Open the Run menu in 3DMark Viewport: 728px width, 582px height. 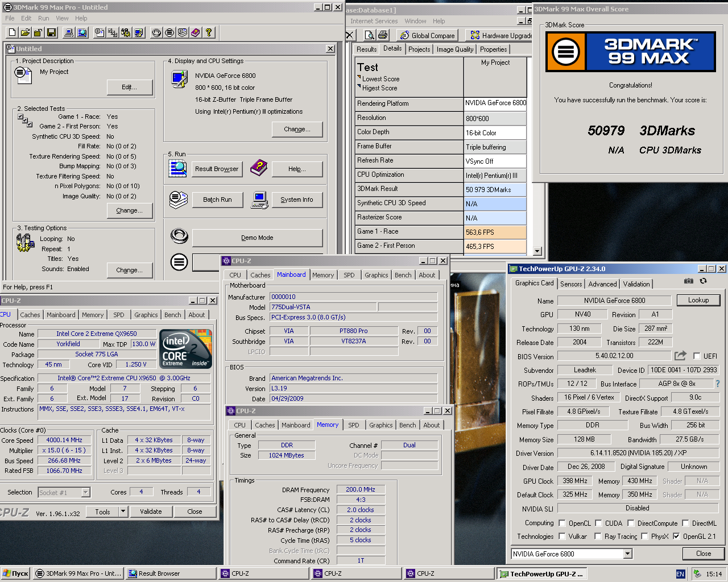(43, 18)
